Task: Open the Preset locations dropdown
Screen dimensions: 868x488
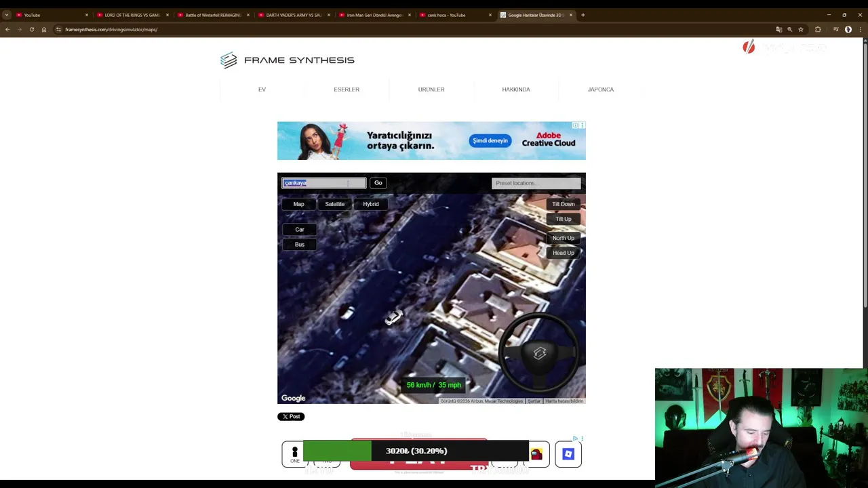Action: pos(536,183)
